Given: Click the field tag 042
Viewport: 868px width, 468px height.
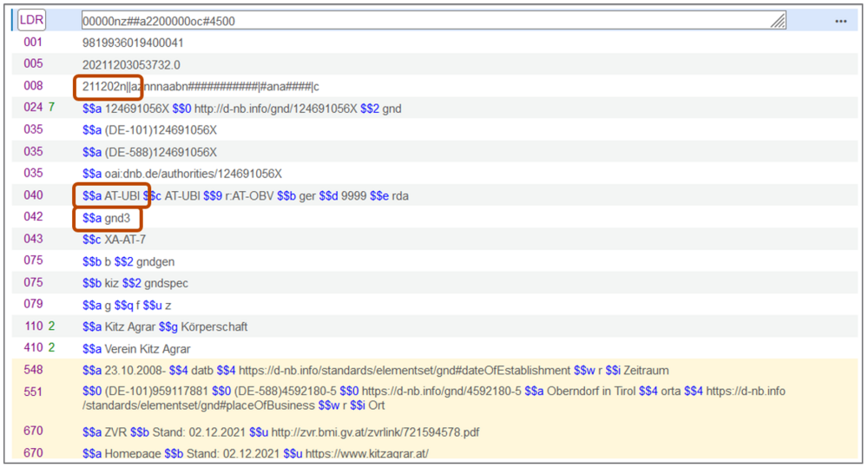Looking at the screenshot, I should pos(33,217).
